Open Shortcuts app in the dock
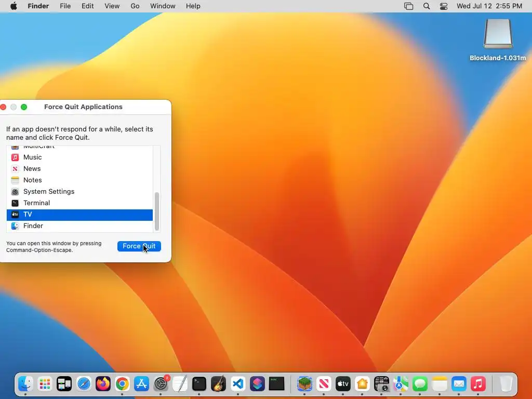This screenshot has width=532, height=399. (x=257, y=384)
